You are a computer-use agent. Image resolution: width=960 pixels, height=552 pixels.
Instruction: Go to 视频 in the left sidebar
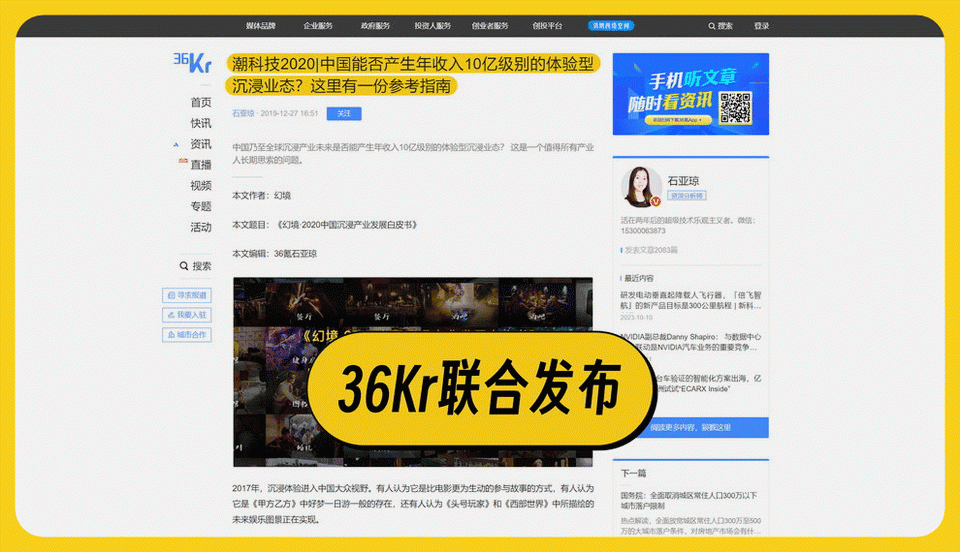[201, 185]
